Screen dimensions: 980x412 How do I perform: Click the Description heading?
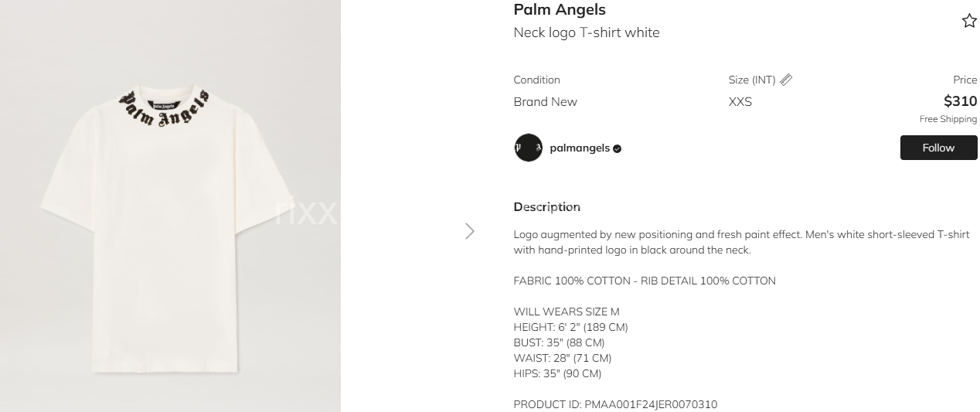pyautogui.click(x=546, y=207)
